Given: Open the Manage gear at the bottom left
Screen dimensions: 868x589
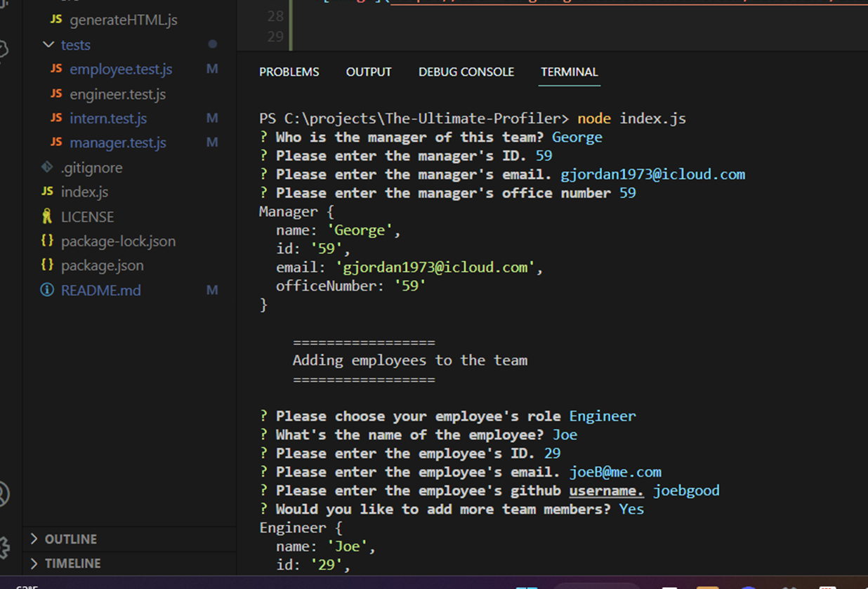Looking at the screenshot, I should point(2,547).
